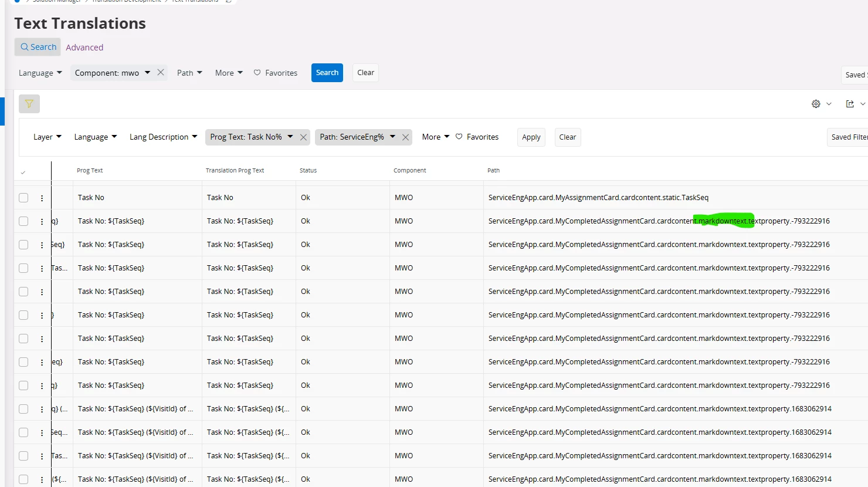Viewport: 868px width, 487px height.
Task: Open the gear settings icon
Action: tap(816, 104)
